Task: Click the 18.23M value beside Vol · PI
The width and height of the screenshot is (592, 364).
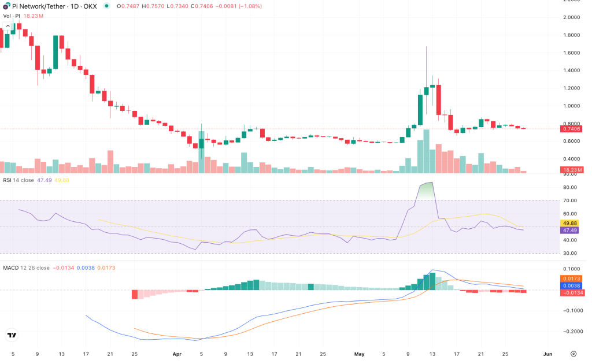Action: click(x=33, y=16)
